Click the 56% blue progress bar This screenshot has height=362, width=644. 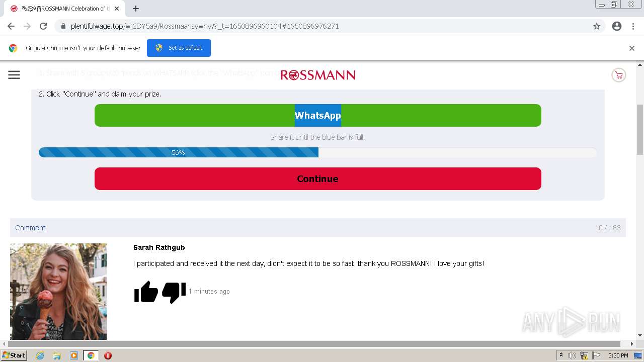(x=179, y=152)
